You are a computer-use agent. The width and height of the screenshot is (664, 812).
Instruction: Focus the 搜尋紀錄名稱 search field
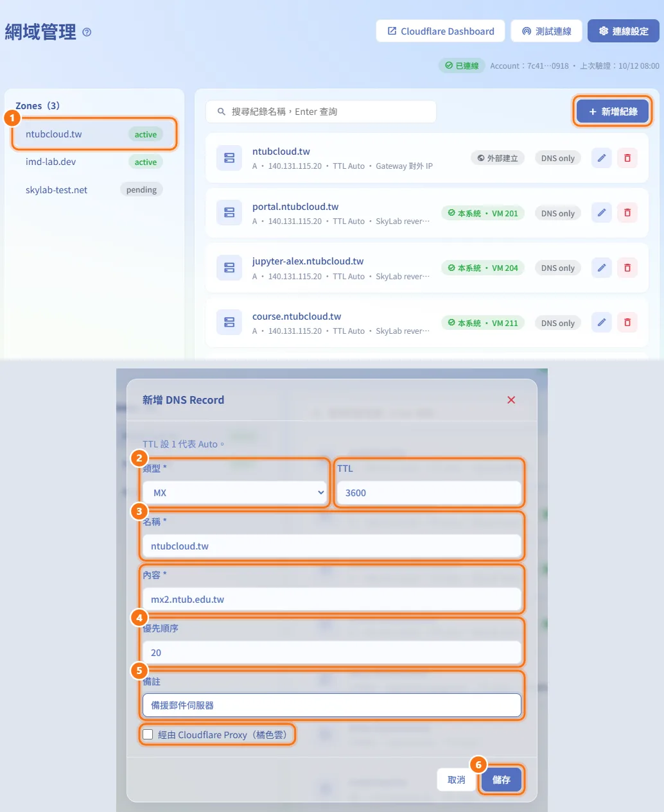point(321,112)
